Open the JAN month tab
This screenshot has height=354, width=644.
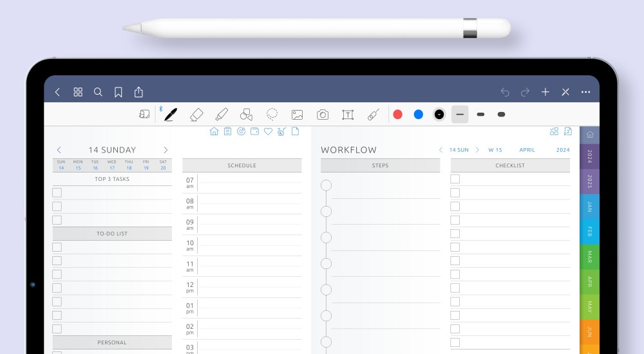[589, 207]
